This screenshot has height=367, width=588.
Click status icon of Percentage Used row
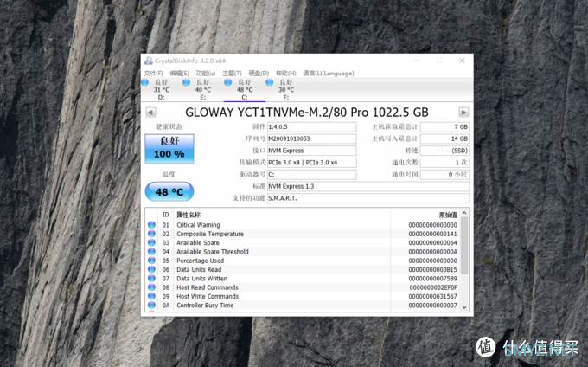151,261
